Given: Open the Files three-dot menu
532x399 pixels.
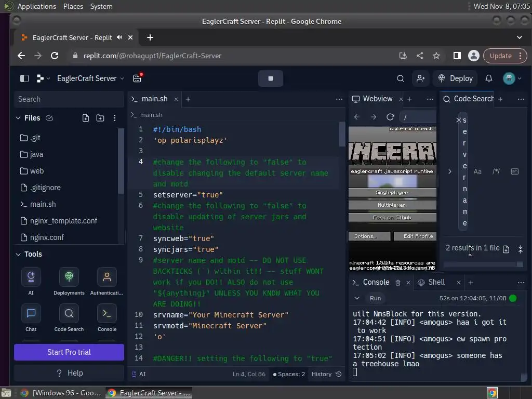Looking at the screenshot, I should tap(115, 118).
